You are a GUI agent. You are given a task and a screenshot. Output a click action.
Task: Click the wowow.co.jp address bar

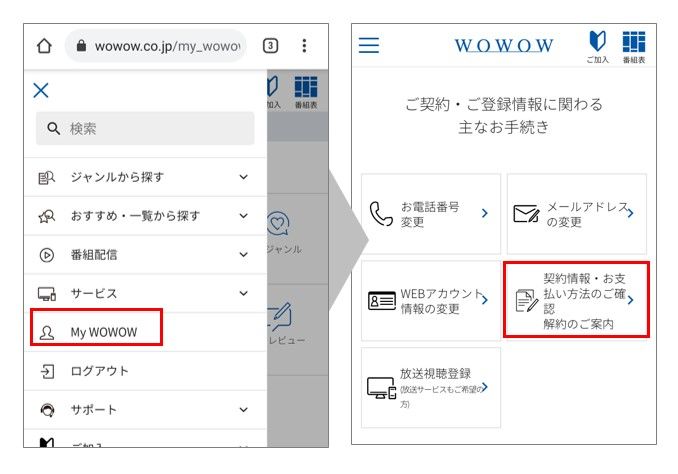click(156, 45)
